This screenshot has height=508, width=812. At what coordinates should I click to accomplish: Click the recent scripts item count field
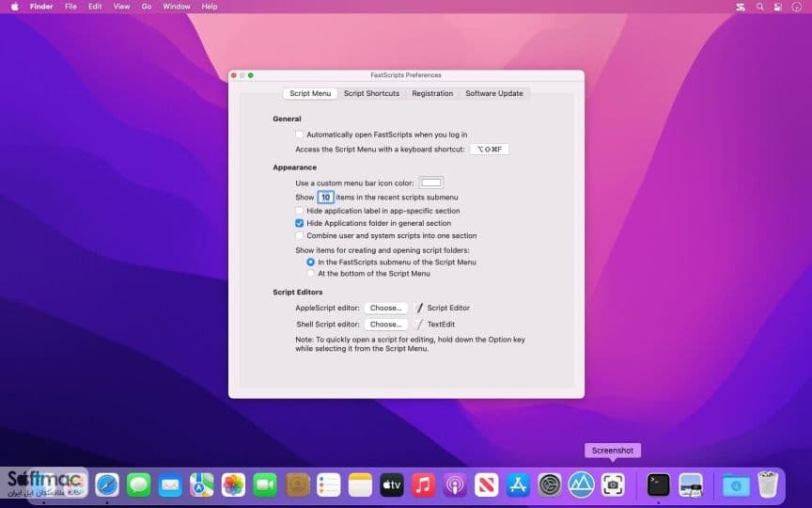(x=326, y=198)
